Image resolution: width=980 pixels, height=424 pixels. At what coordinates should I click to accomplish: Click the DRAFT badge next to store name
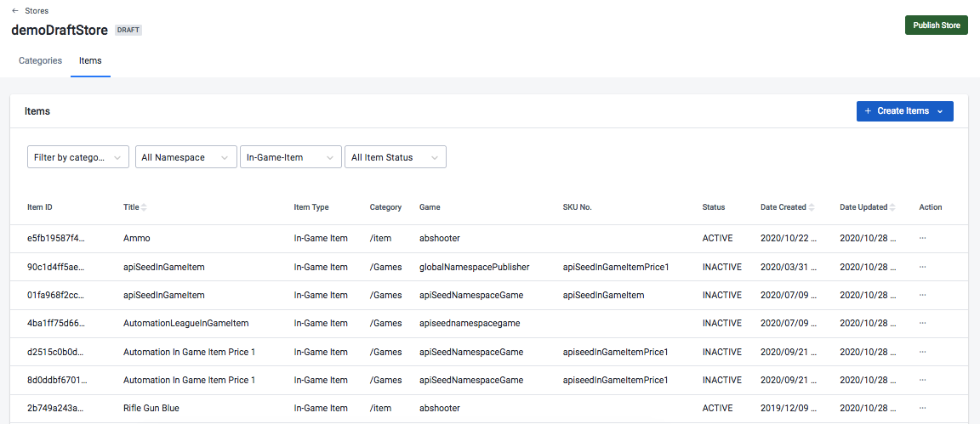coord(128,30)
